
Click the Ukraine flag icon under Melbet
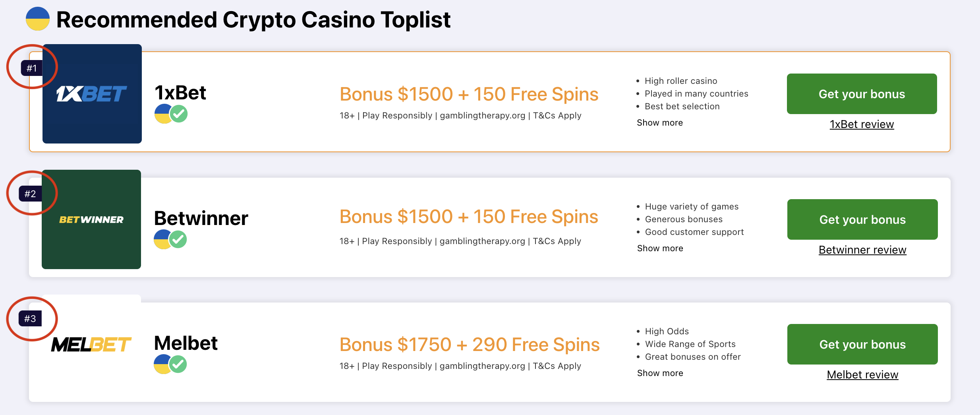click(x=162, y=365)
